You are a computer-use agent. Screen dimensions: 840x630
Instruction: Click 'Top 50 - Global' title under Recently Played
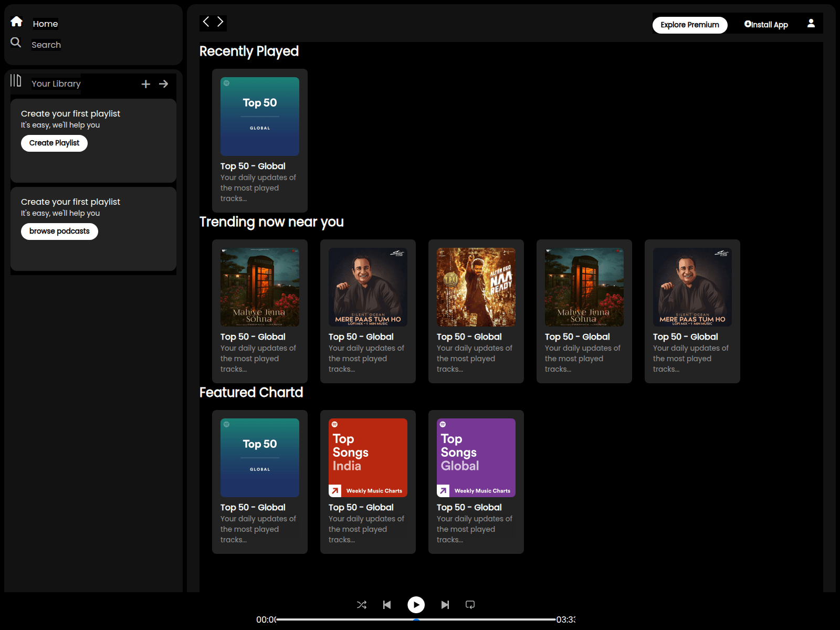click(x=253, y=166)
